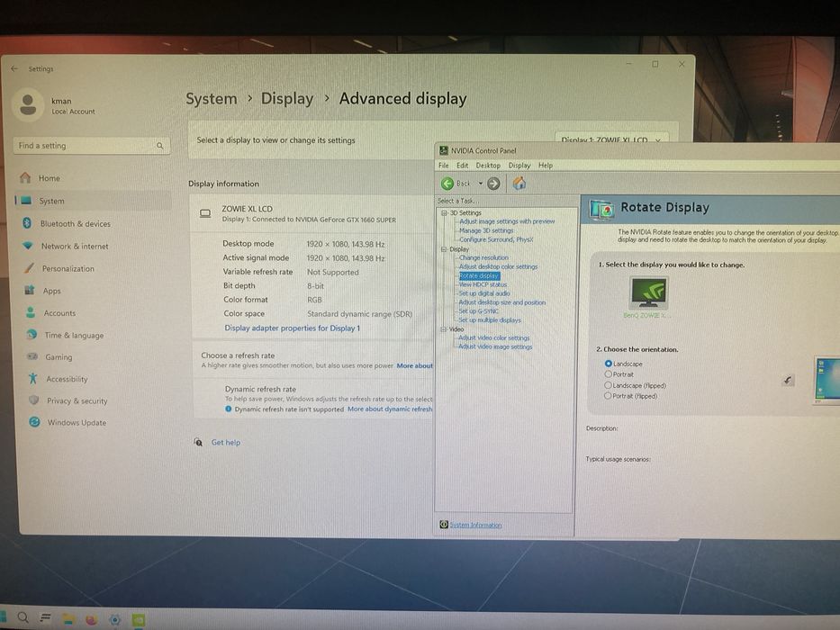Go to NVIDIA Control Panel home icon
This screenshot has height=630, width=840.
point(519,184)
